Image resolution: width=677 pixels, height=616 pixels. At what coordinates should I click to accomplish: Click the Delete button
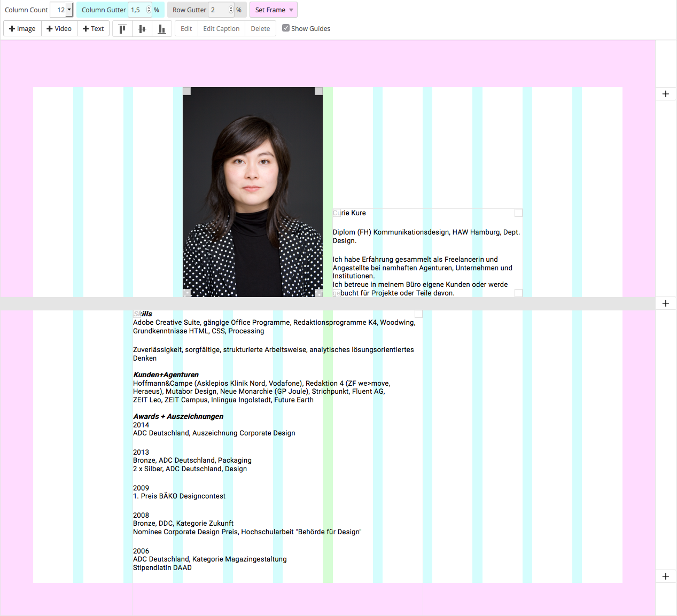(x=260, y=28)
